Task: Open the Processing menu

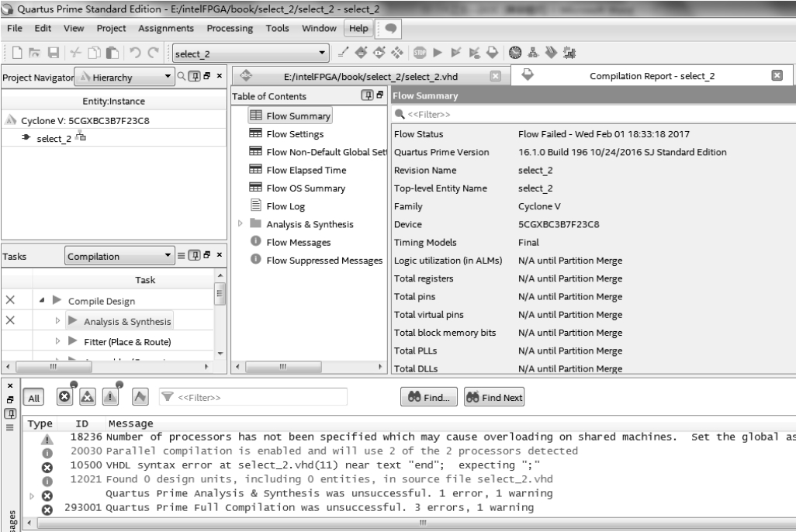Action: 230,29
